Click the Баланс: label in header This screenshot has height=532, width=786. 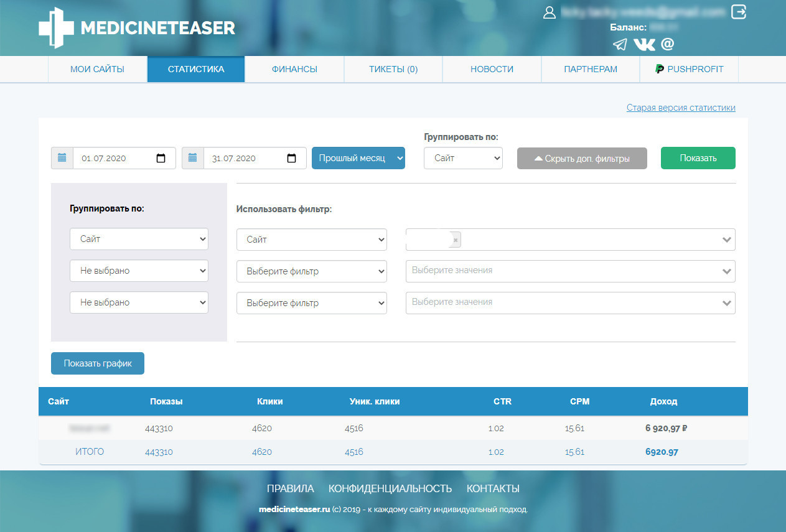click(629, 27)
